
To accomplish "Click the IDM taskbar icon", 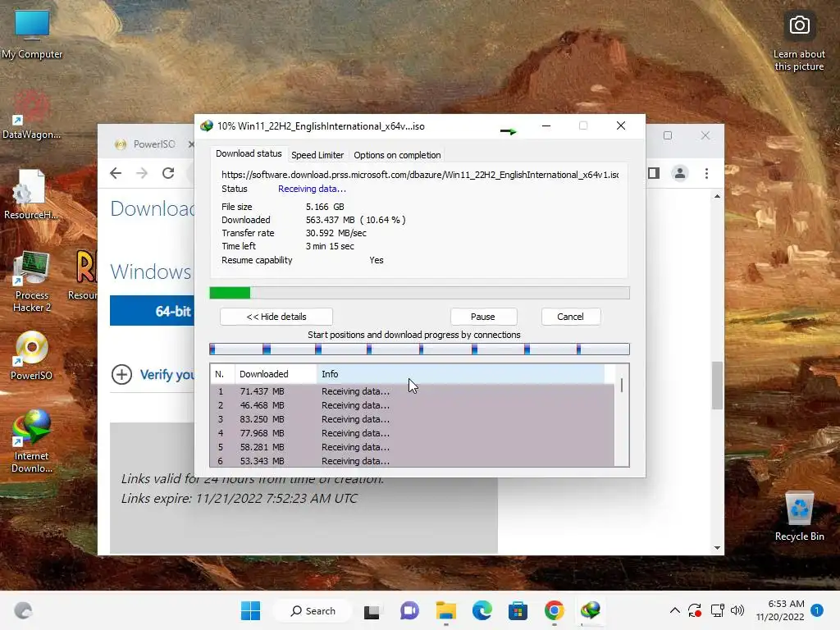I will pyautogui.click(x=591, y=610).
